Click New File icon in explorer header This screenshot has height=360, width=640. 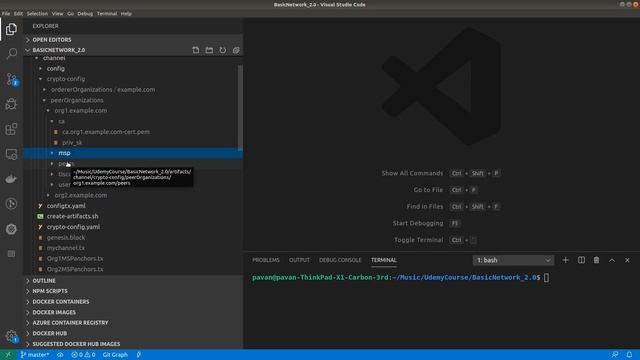coord(196,50)
